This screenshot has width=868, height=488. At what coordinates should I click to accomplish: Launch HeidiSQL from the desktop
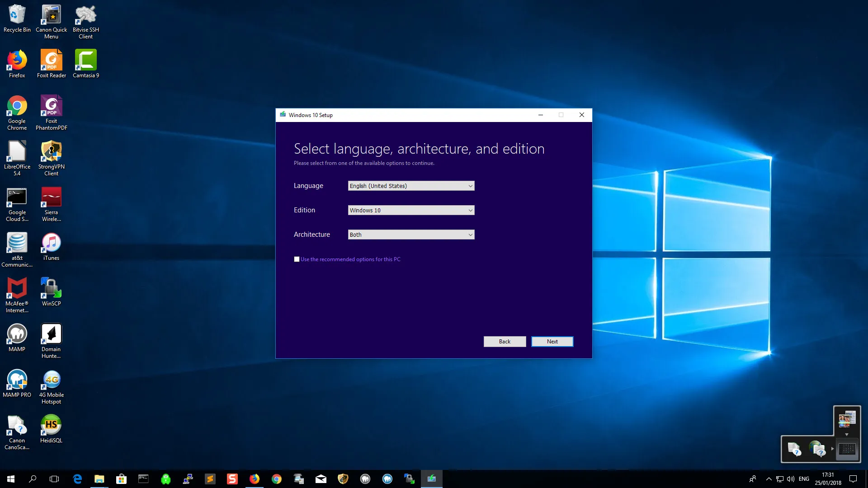51,425
